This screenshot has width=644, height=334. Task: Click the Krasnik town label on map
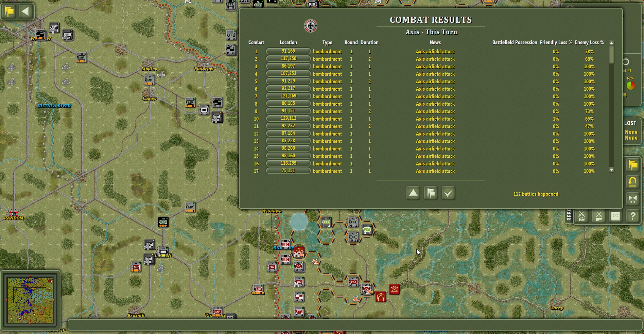(x=136, y=315)
